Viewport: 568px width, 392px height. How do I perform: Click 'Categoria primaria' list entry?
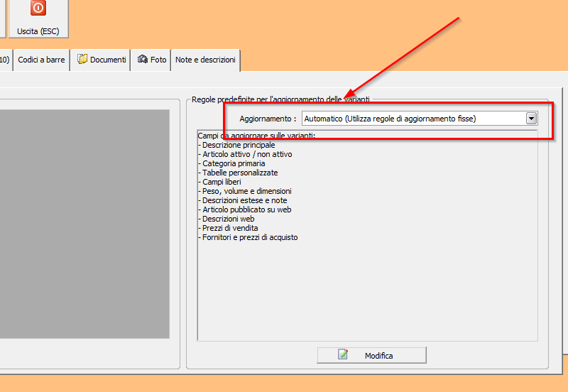[231, 163]
